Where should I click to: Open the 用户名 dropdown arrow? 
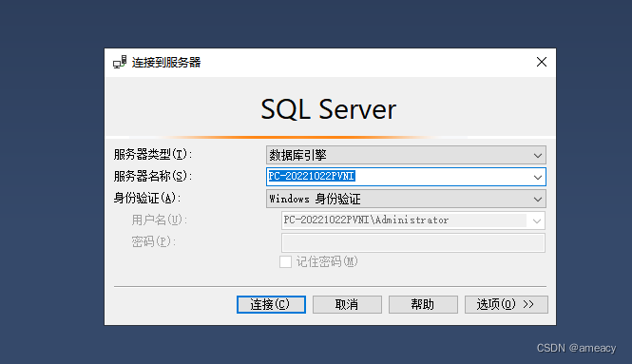click(x=536, y=220)
